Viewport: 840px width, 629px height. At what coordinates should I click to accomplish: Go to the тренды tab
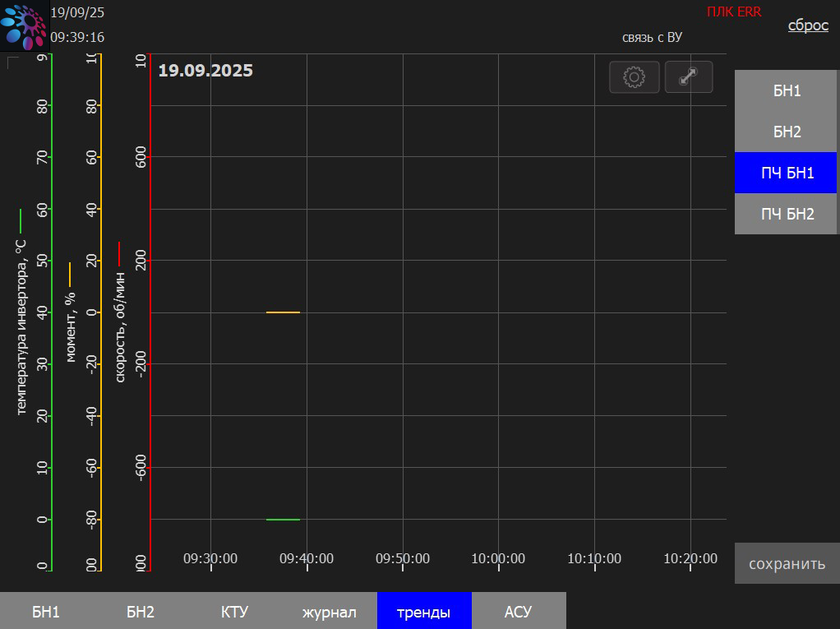[424, 611]
